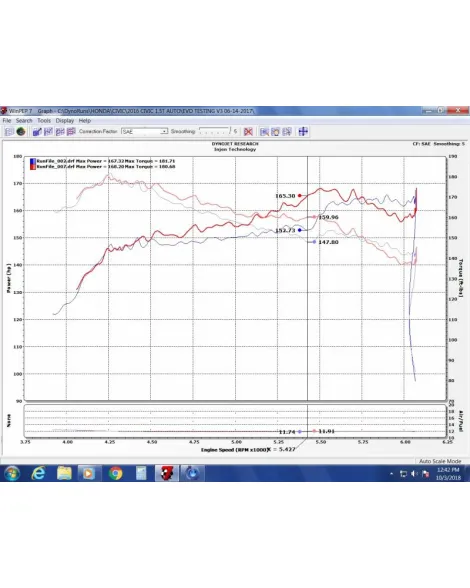The image size is (470, 588).
Task: Click the RunFile_002.drf legend entry text
Action: (x=106, y=161)
